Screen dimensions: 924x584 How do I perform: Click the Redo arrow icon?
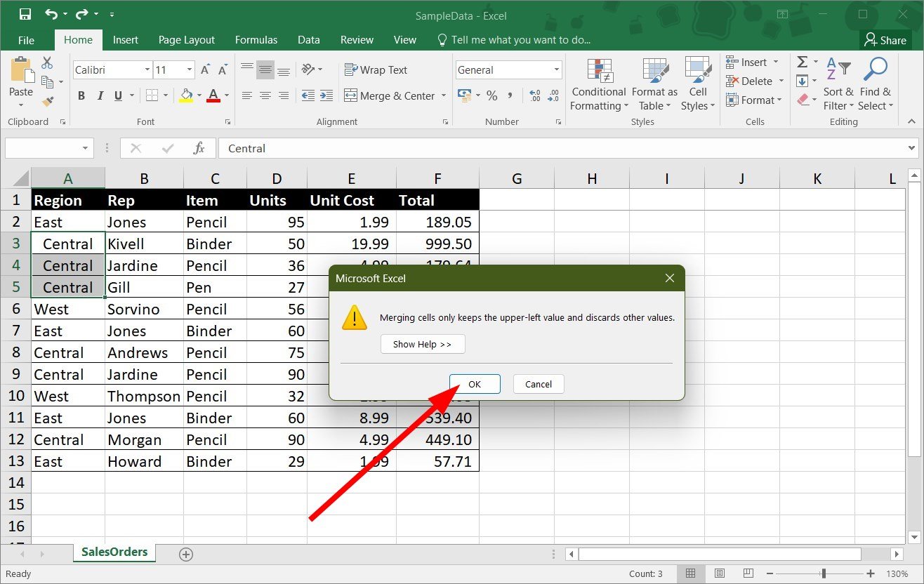tap(82, 14)
